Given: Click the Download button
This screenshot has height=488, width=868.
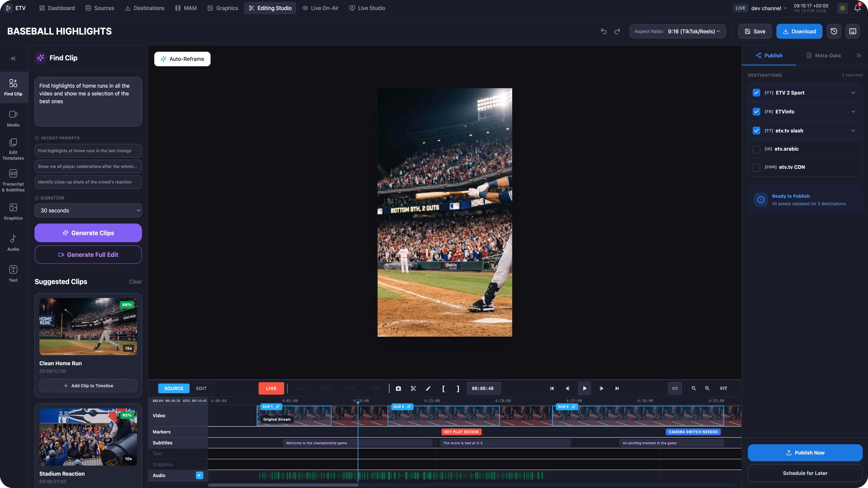Looking at the screenshot, I should pos(799,31).
